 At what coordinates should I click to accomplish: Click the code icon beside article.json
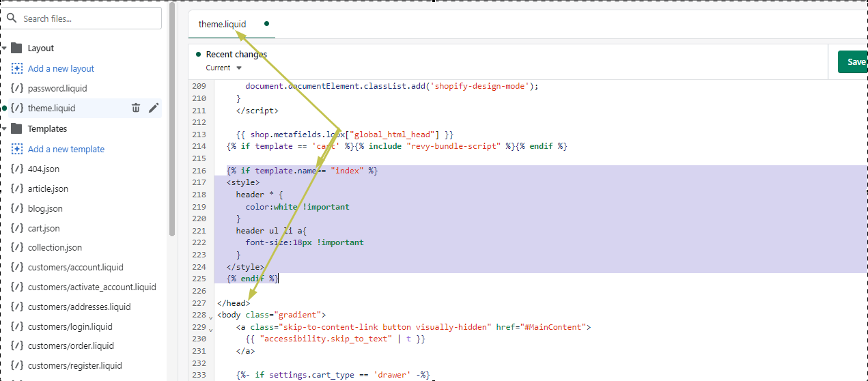coord(17,188)
